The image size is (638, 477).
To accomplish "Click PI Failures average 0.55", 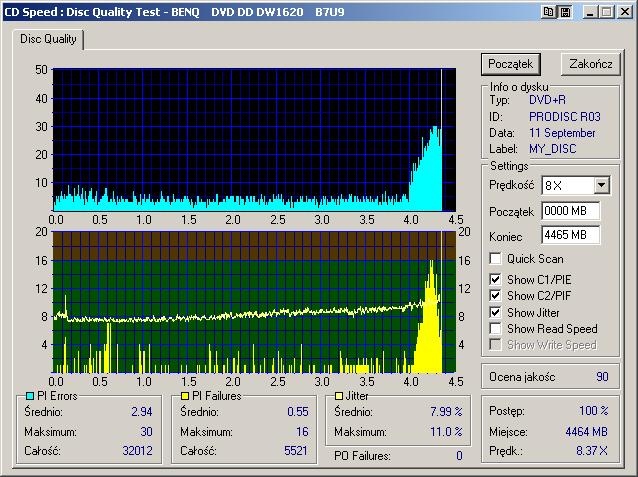I will 298,411.
